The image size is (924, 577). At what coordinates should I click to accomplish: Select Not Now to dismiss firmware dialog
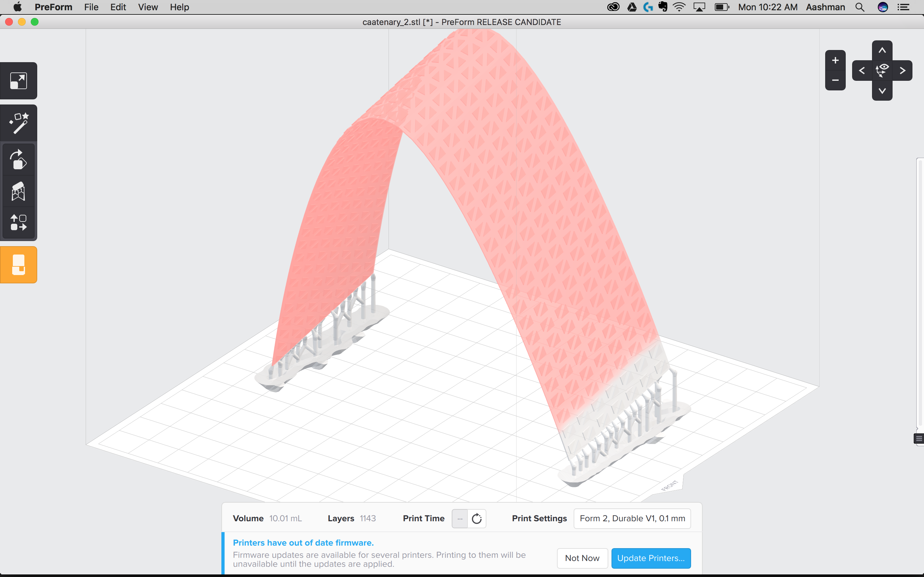582,558
